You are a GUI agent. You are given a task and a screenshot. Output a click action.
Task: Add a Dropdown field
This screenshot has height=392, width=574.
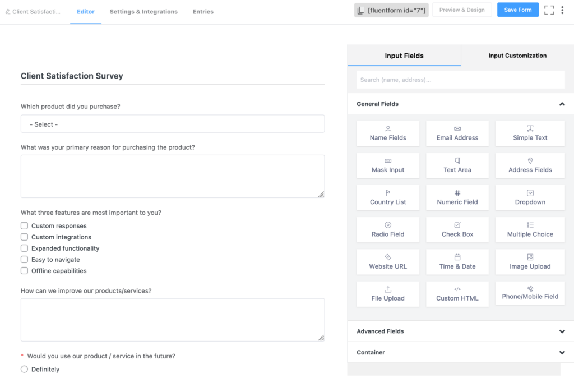point(530,198)
